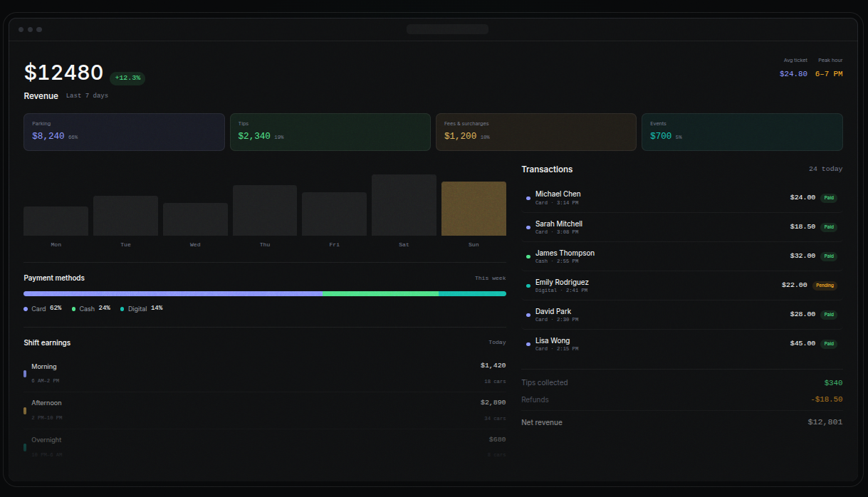Click the $18.50 amount for Sarah Mitchell
Viewport: 868px width, 497px height.
(802, 226)
